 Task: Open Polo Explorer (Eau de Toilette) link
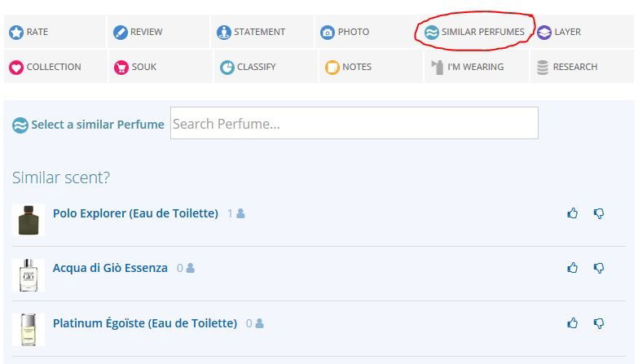135,213
